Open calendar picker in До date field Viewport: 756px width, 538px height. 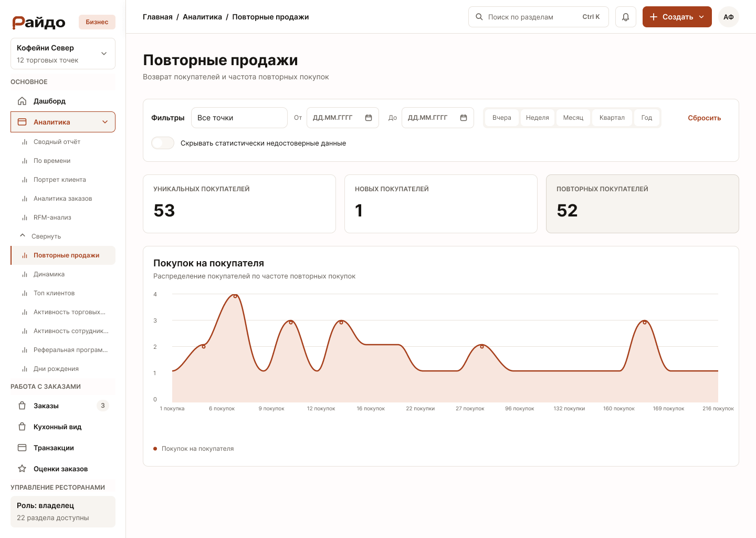coord(464,118)
